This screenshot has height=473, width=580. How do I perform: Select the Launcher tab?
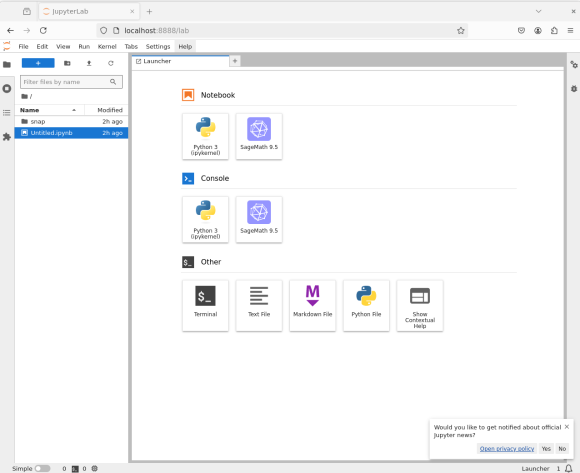(x=181, y=61)
